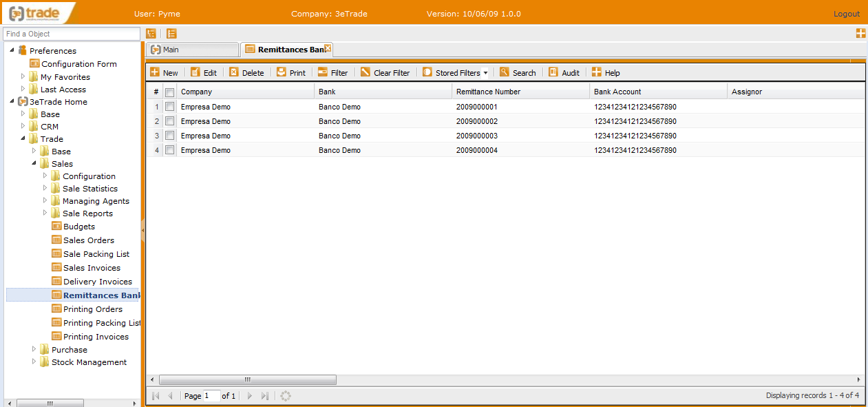Click inside the Find a Object search box

coord(71,33)
